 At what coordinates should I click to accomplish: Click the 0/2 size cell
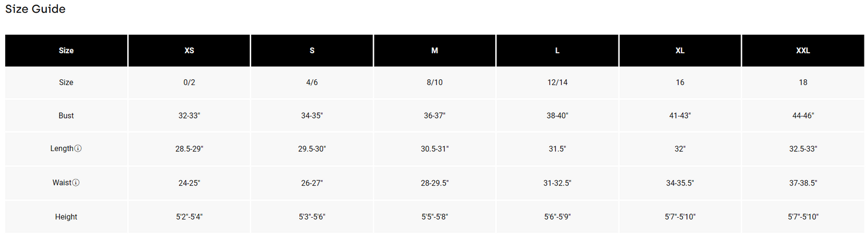point(189,83)
